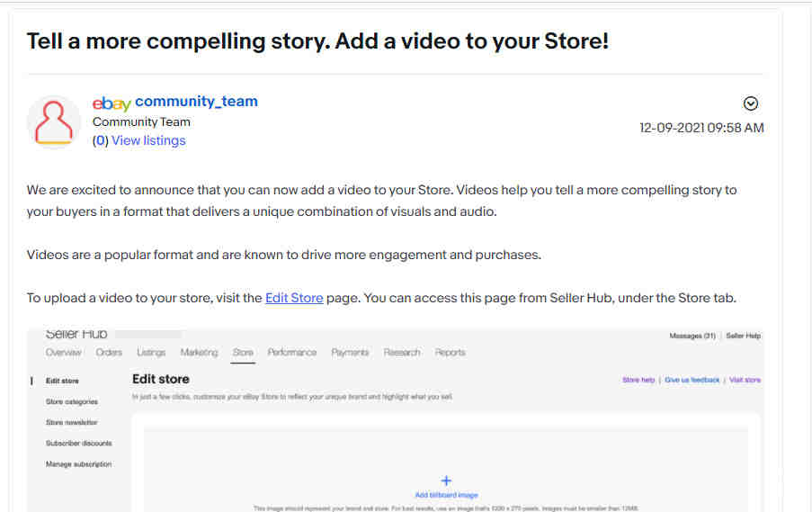The height and width of the screenshot is (512, 812).
Task: Select the Performance tab in Seller Hub
Action: pos(292,353)
